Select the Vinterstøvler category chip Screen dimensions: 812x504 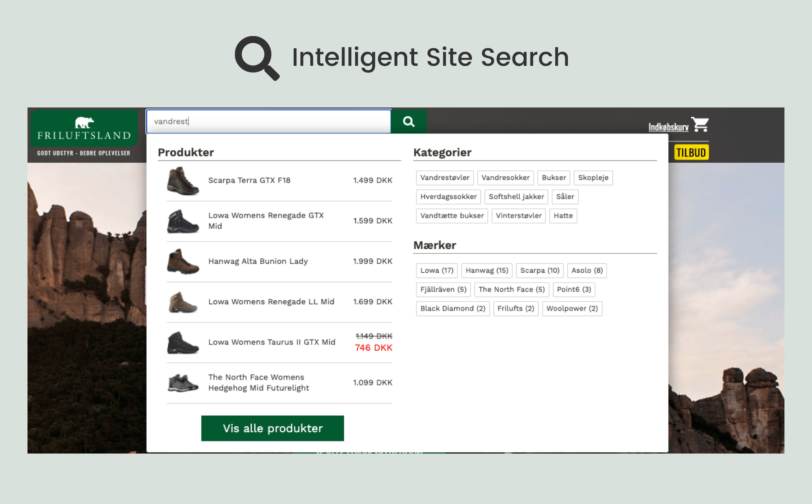coord(518,215)
